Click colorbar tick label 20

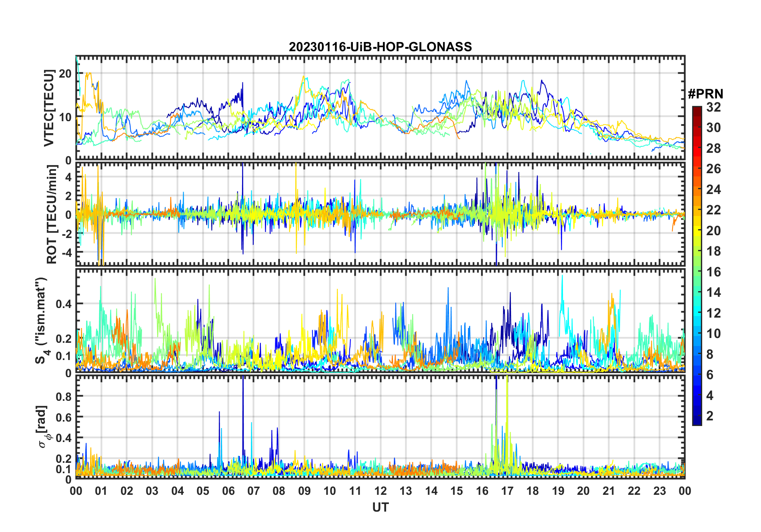[x=713, y=230]
